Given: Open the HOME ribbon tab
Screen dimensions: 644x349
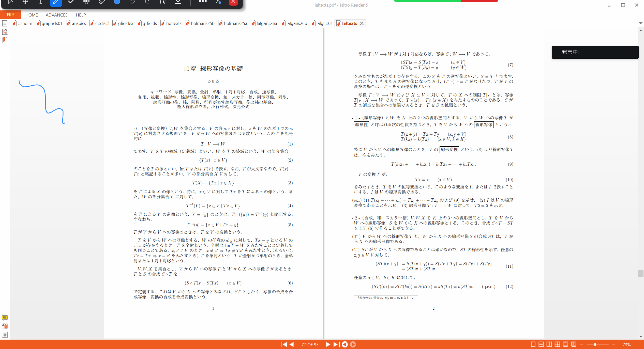Looking at the screenshot, I should click(32, 15).
